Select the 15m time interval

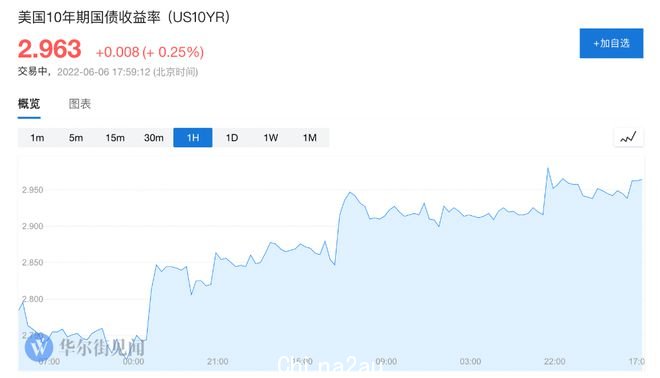[x=115, y=138]
